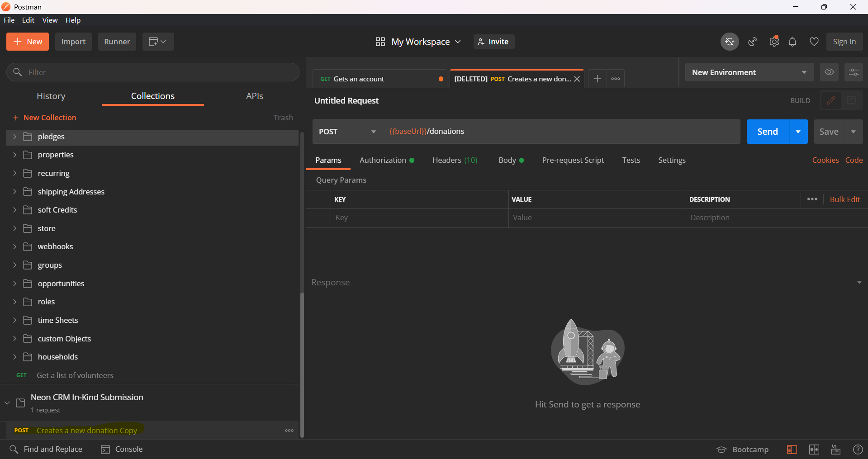Expand the webhooks folder
Image resolution: width=868 pixels, height=459 pixels.
pos(14,246)
